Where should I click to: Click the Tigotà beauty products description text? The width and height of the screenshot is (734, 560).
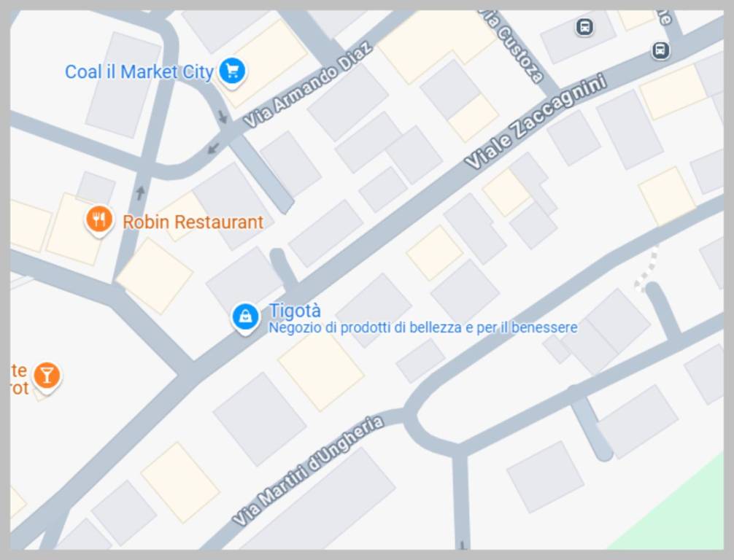tap(422, 327)
